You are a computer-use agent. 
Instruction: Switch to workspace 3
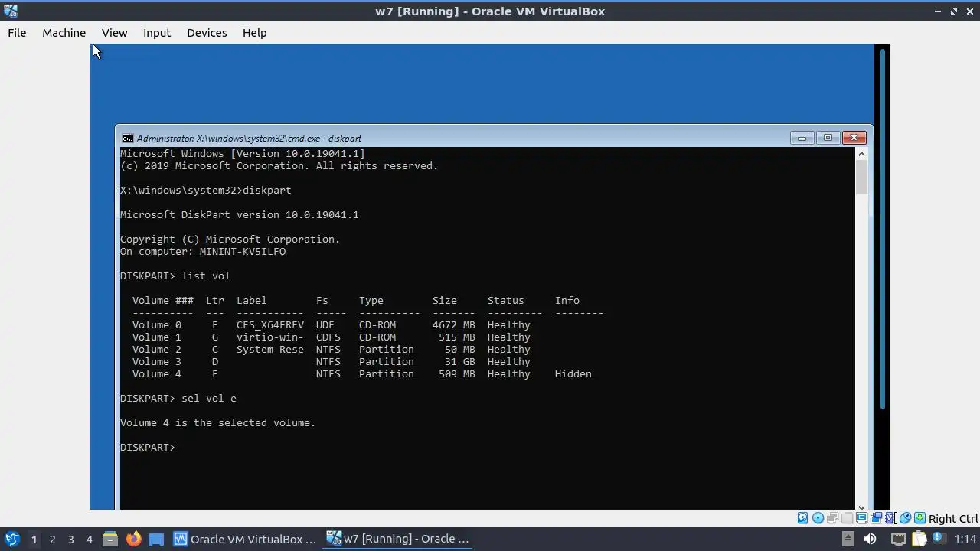coord(70,539)
